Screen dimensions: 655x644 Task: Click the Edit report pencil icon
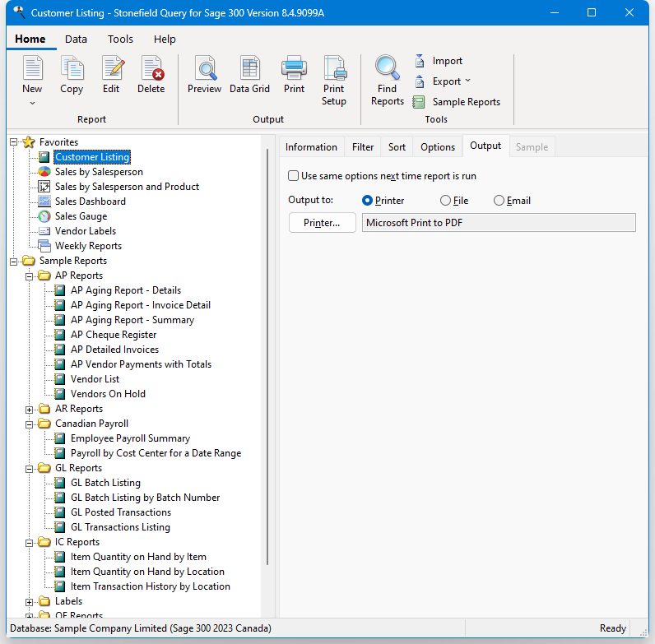113,67
